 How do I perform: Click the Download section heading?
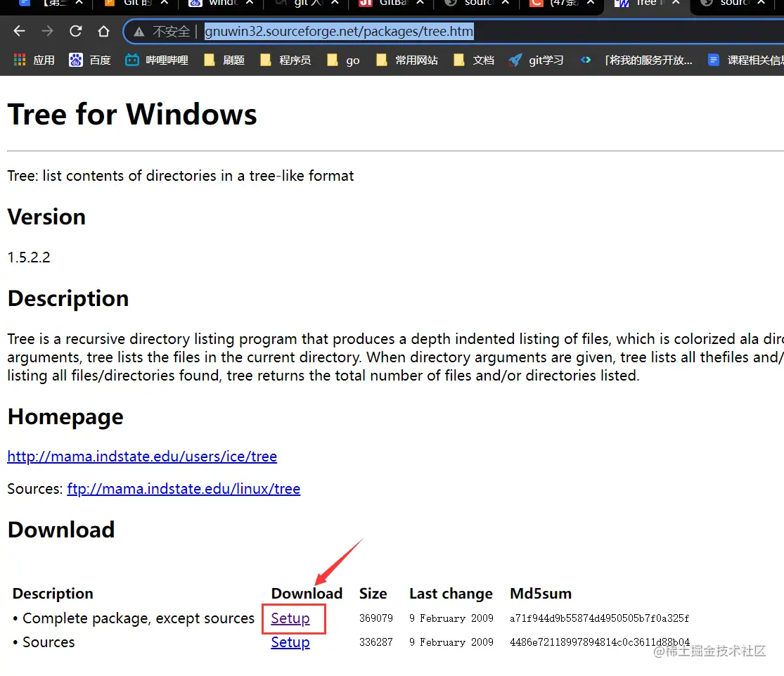point(61,530)
